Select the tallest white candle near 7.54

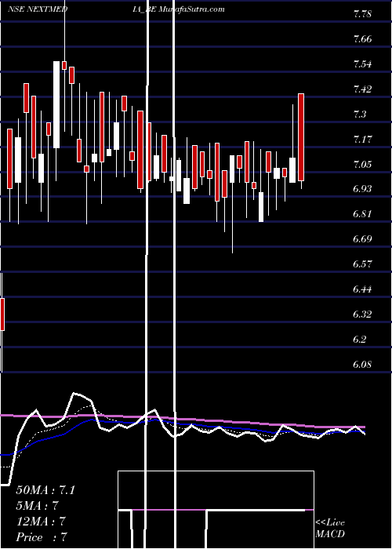coord(56,104)
